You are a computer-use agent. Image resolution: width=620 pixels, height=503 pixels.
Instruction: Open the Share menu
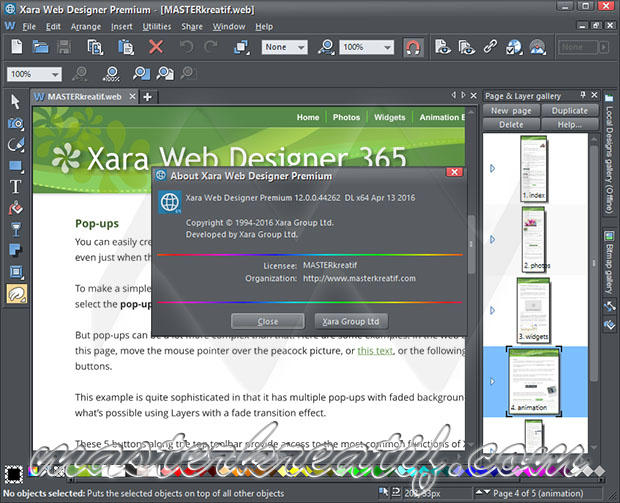[192, 26]
